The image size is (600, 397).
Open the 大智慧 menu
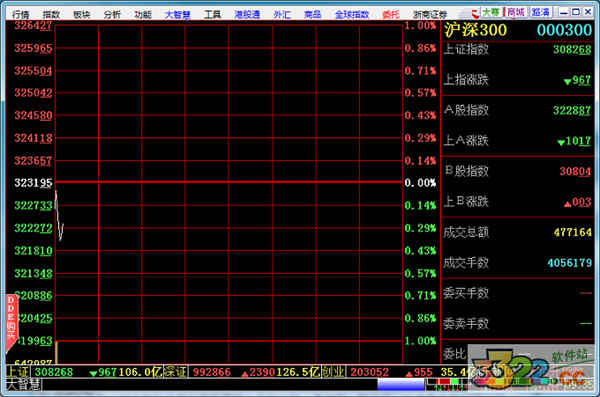177,15
